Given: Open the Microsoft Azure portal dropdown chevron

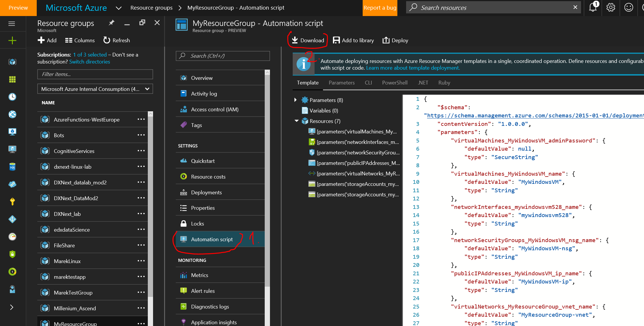Looking at the screenshot, I should pyautogui.click(x=118, y=8).
